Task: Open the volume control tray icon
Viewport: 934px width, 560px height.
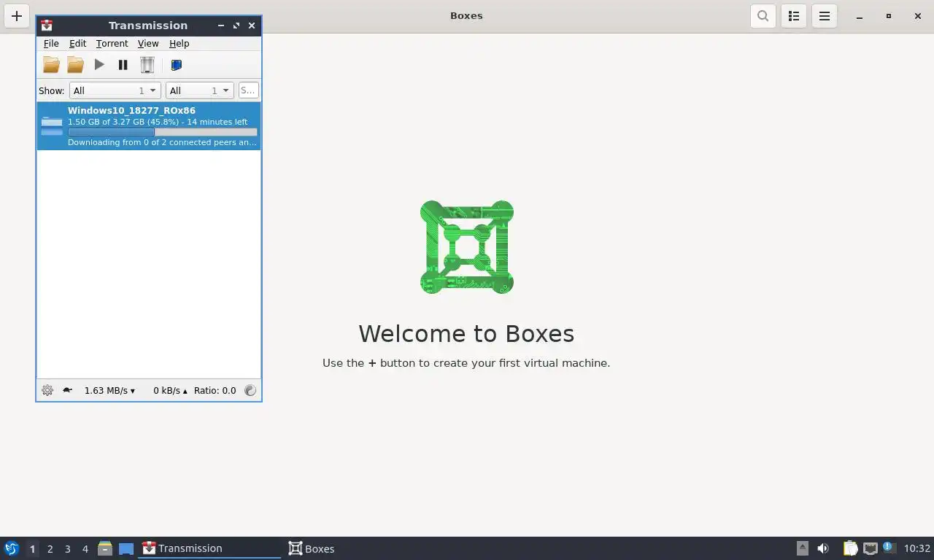Action: tap(823, 548)
